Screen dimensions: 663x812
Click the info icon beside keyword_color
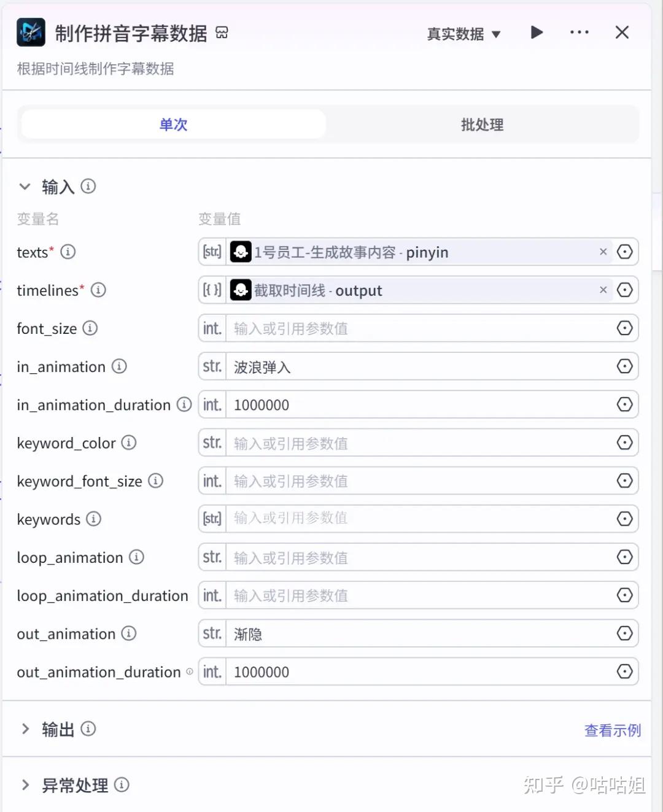coord(128,443)
